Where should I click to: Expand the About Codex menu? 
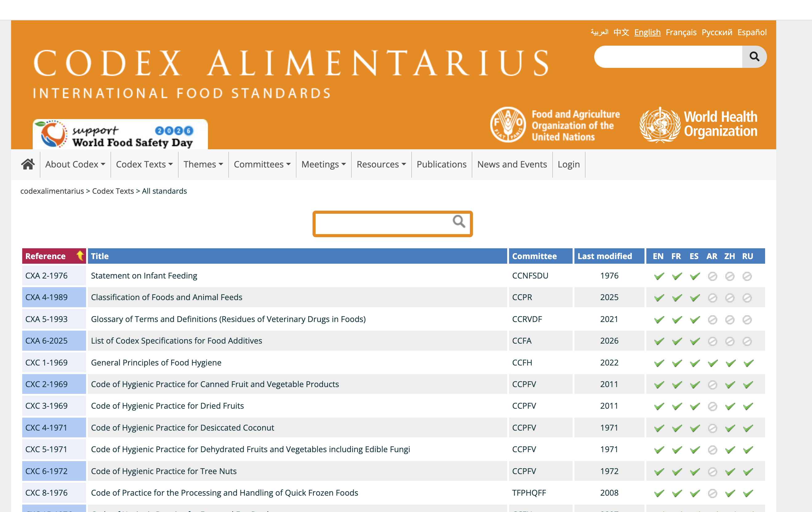coord(75,164)
